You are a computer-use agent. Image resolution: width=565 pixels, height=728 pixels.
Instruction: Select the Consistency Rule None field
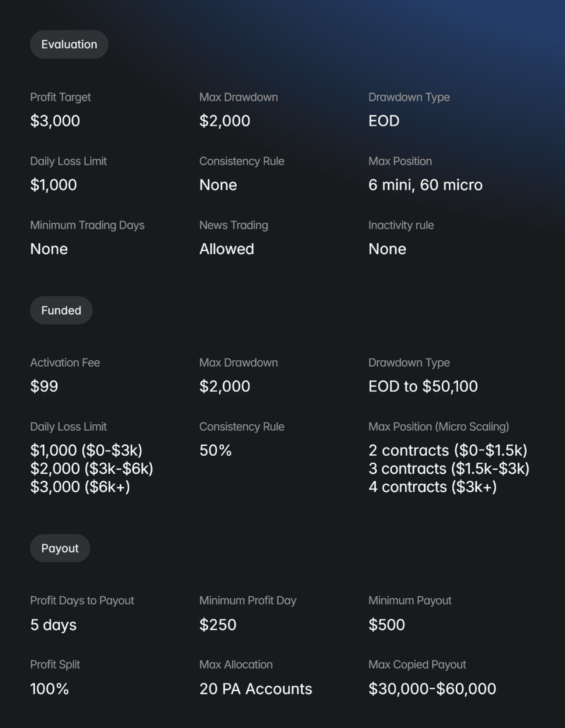tap(218, 185)
